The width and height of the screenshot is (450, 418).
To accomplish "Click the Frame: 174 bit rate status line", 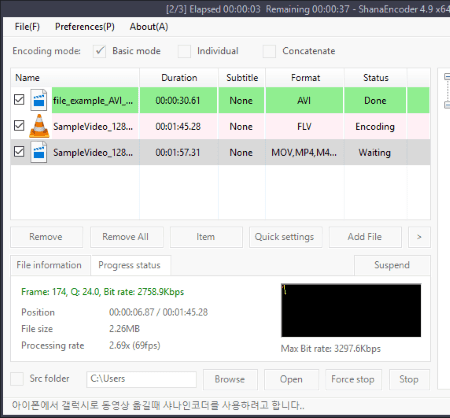I will click(103, 292).
